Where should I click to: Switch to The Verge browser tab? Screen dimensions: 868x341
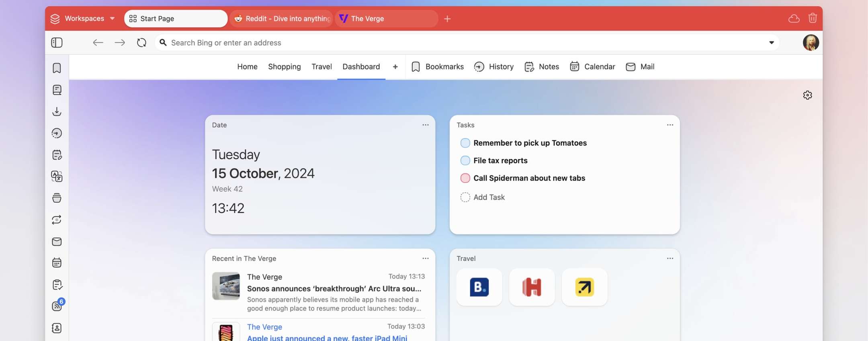point(386,18)
